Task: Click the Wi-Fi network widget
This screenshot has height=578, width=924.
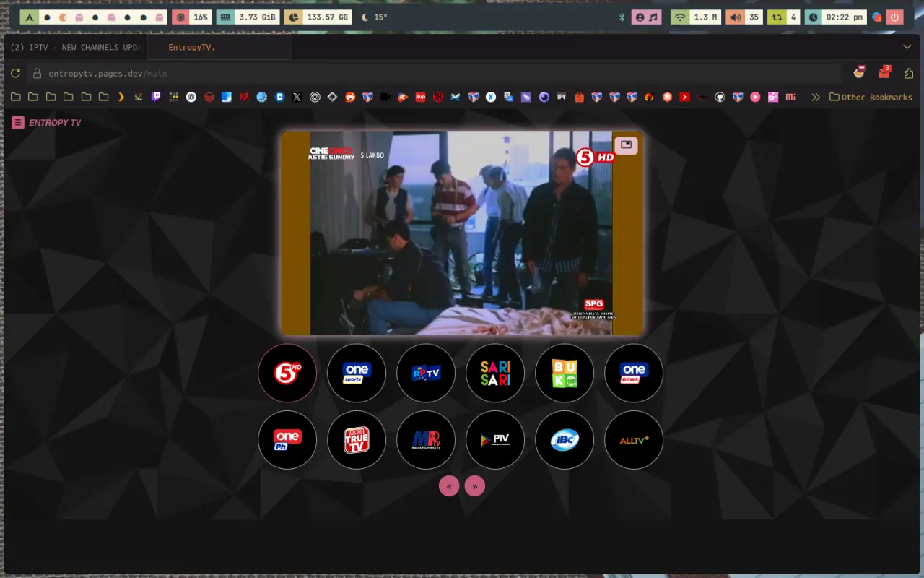Action: point(695,17)
